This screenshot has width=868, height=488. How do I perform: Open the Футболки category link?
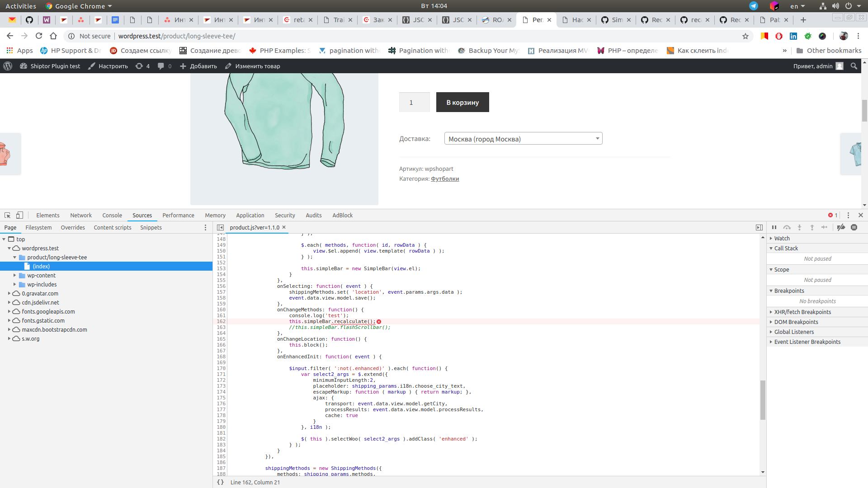[445, 178]
